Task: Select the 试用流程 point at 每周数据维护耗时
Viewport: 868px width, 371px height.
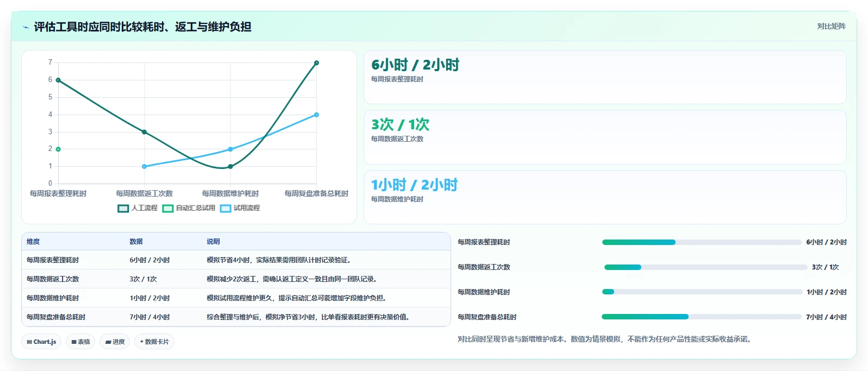Action: 230,149
